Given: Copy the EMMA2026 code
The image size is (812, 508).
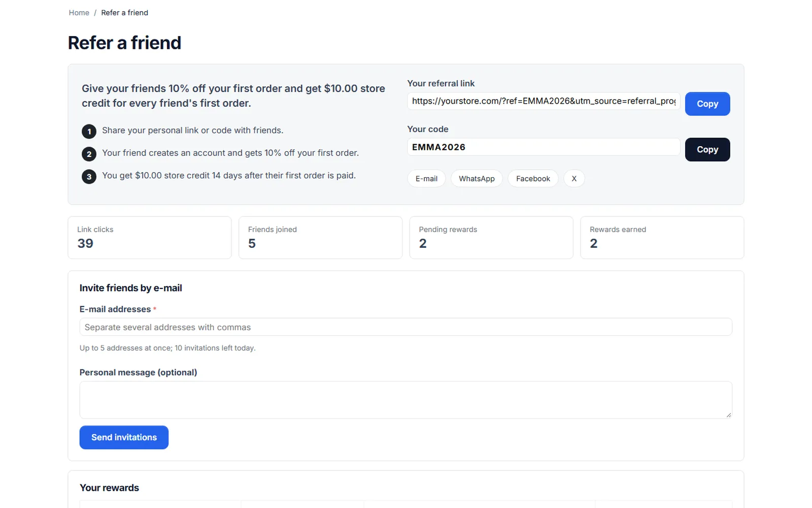Looking at the screenshot, I should [707, 149].
